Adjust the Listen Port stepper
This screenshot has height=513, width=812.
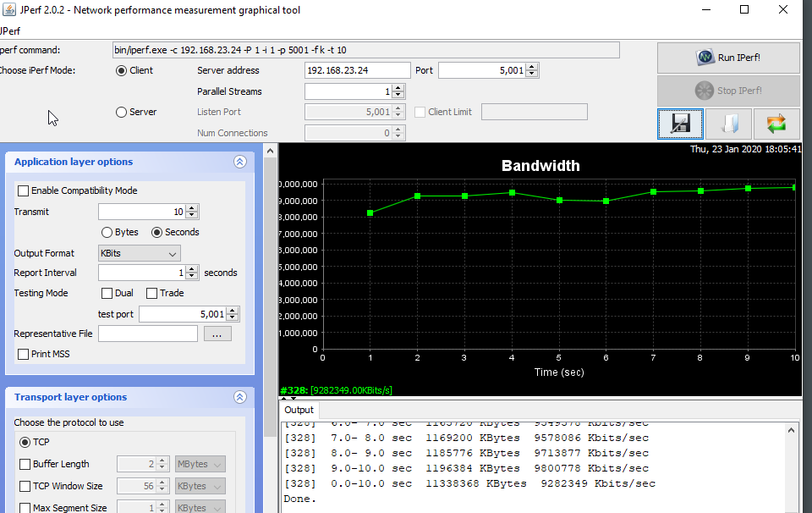pos(398,112)
